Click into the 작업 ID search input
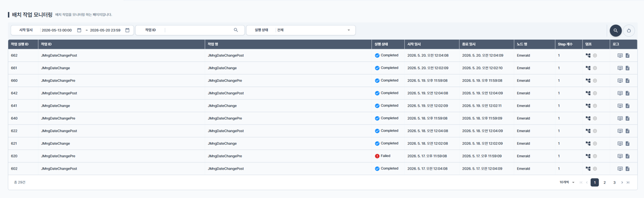The height and width of the screenshot is (198, 644). coord(198,30)
